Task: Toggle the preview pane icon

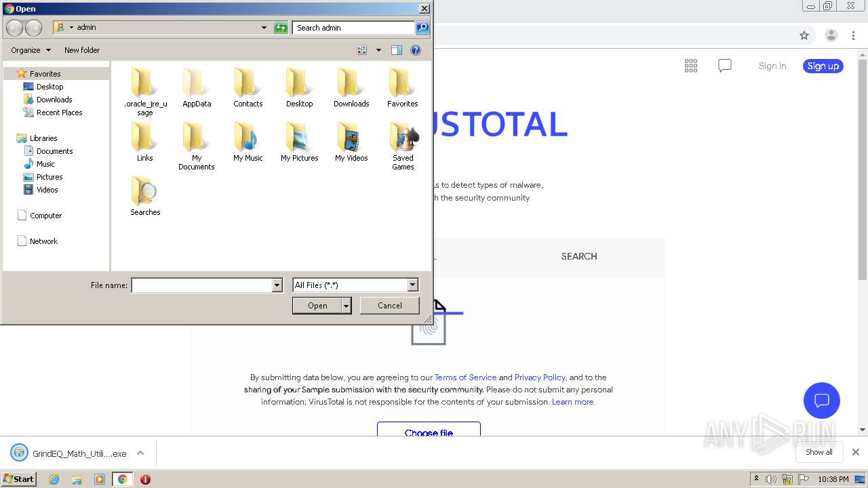Action: [397, 50]
